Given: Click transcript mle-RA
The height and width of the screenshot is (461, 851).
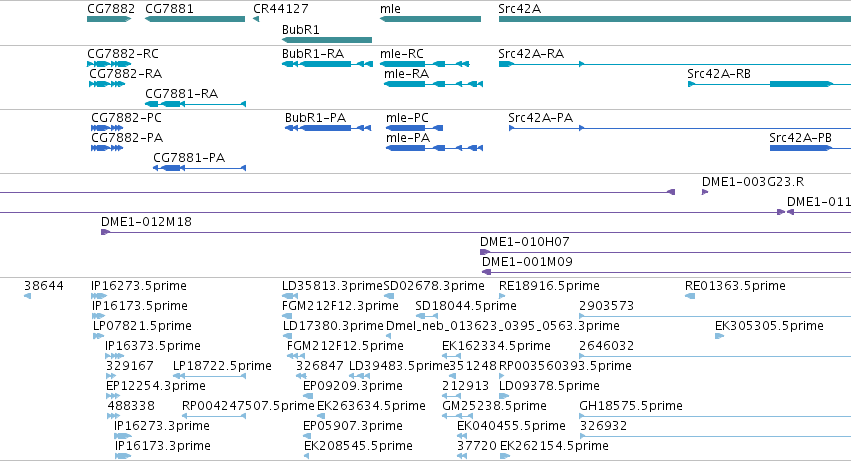Looking at the screenshot, I should pyautogui.click(x=433, y=84).
